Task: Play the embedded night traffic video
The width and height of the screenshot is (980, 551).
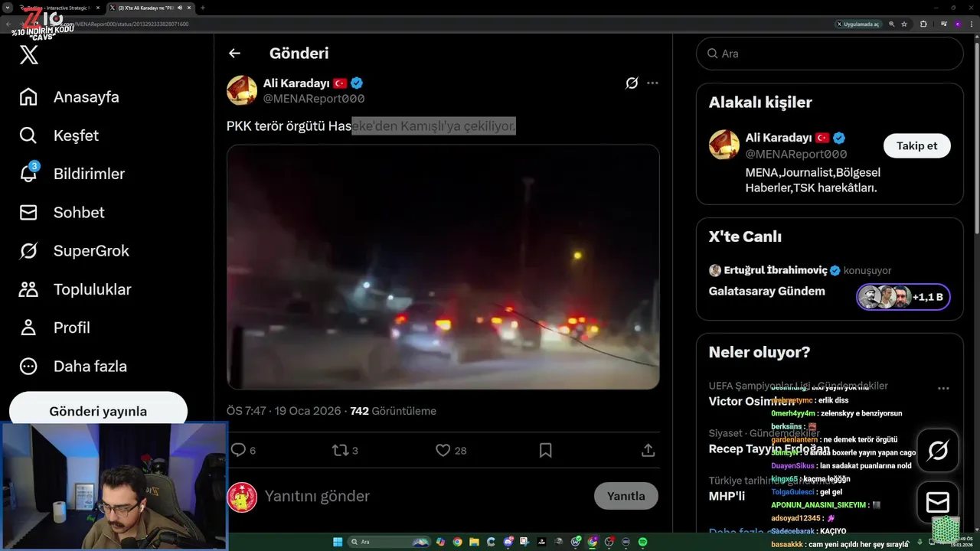Action: (443, 267)
